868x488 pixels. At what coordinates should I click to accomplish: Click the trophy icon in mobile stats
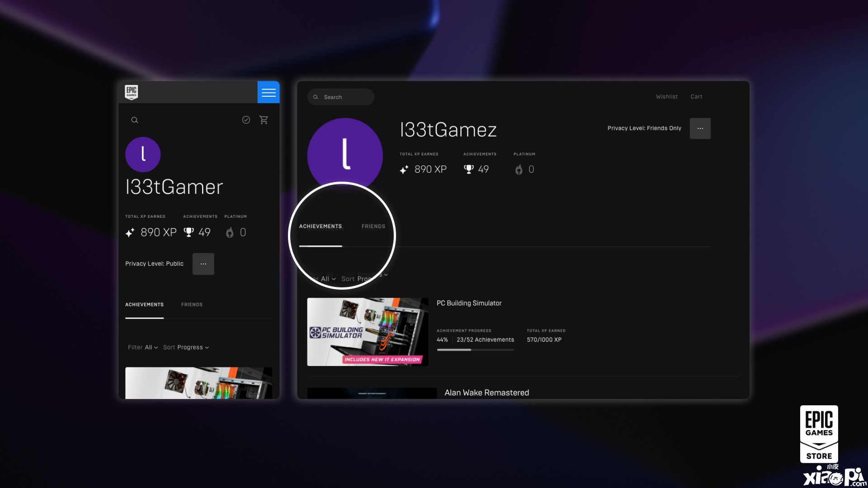189,232
